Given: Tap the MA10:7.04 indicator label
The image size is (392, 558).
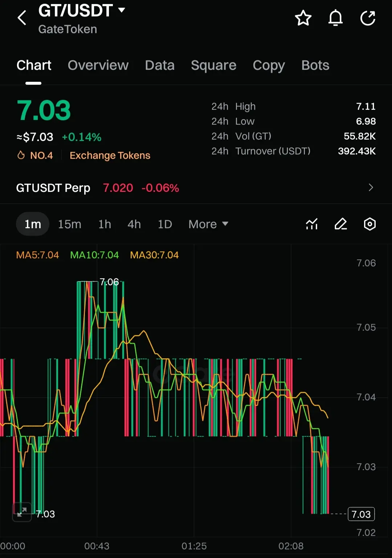Looking at the screenshot, I should click(94, 255).
